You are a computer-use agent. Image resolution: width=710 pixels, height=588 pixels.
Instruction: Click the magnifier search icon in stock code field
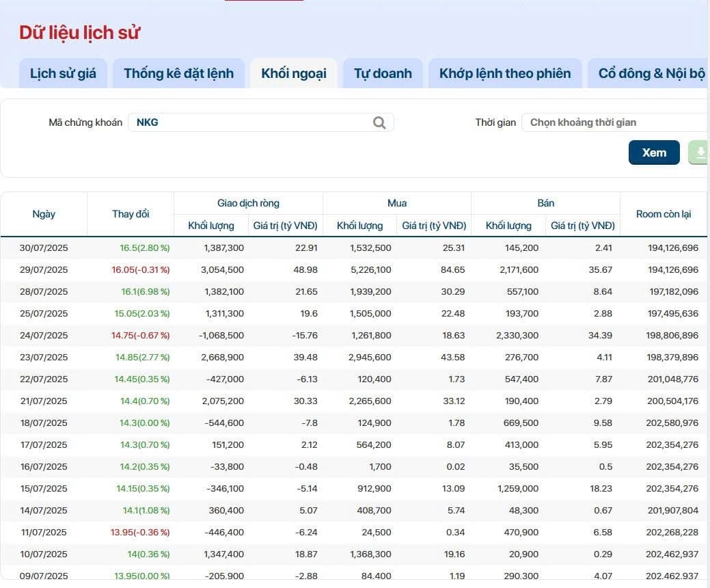379,122
